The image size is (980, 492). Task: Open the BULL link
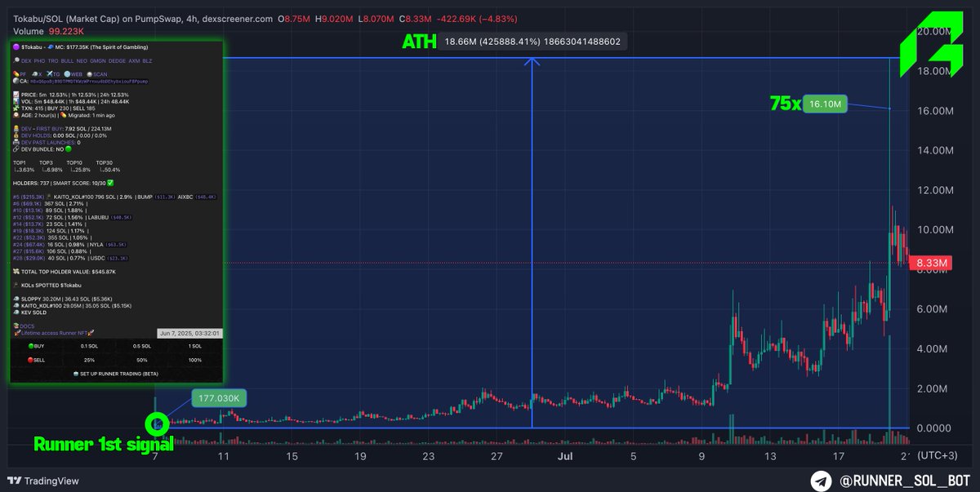67,61
